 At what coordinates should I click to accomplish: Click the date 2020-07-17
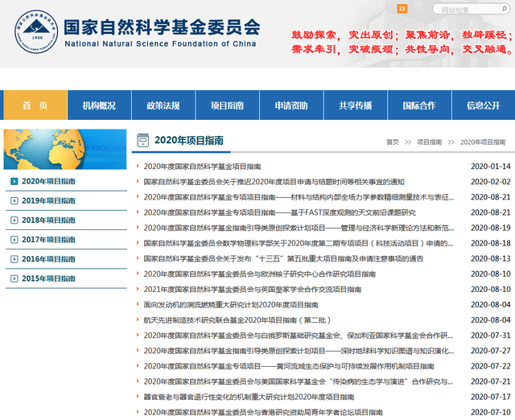pos(491,397)
